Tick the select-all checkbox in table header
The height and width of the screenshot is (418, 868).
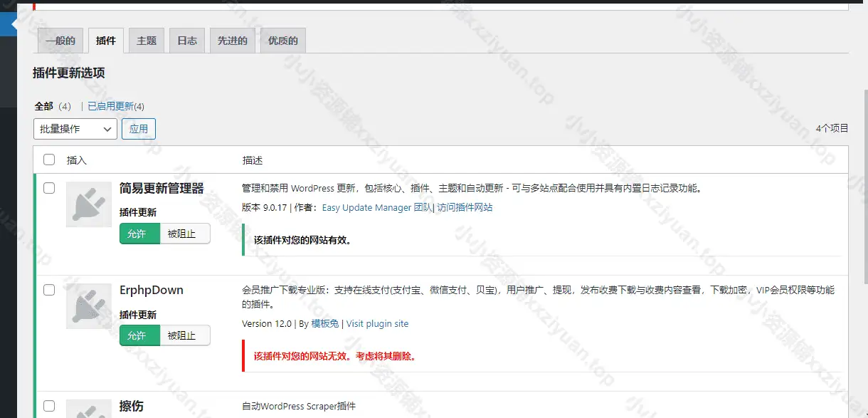pyautogui.click(x=49, y=160)
